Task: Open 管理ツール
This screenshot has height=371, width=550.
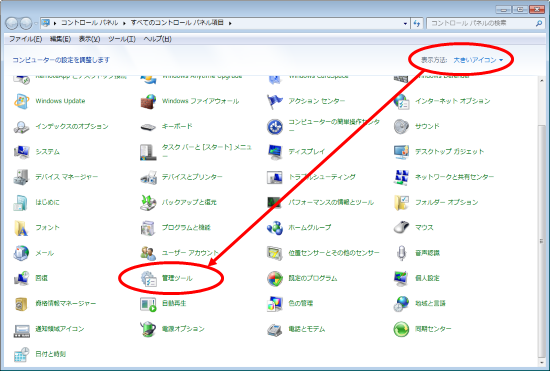Action: pos(167,278)
